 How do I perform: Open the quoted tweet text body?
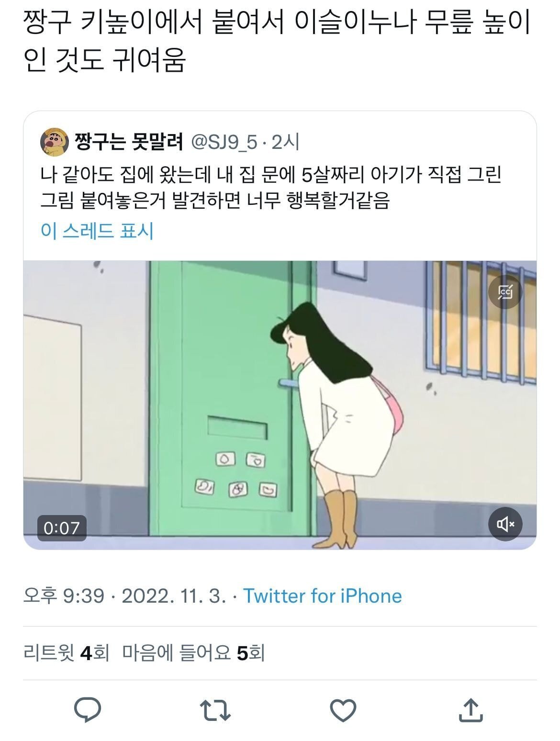coord(271,188)
